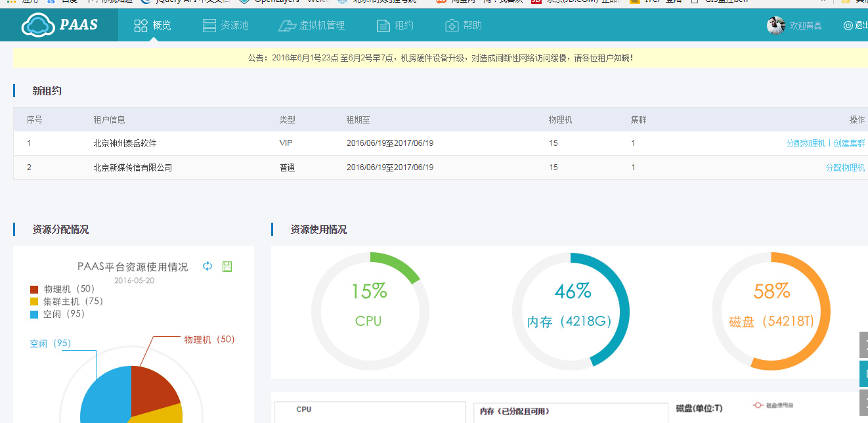Image resolution: width=868 pixels, height=423 pixels.
Task: Open the 租约 lease tab
Action: point(395,26)
